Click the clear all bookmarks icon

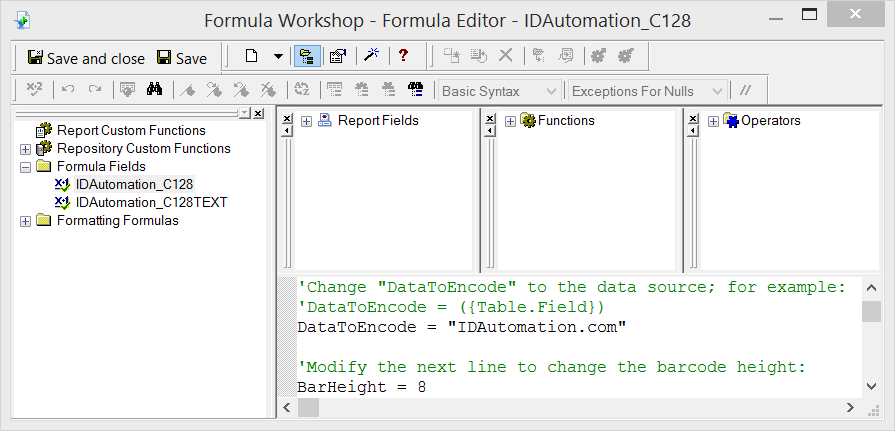(268, 90)
